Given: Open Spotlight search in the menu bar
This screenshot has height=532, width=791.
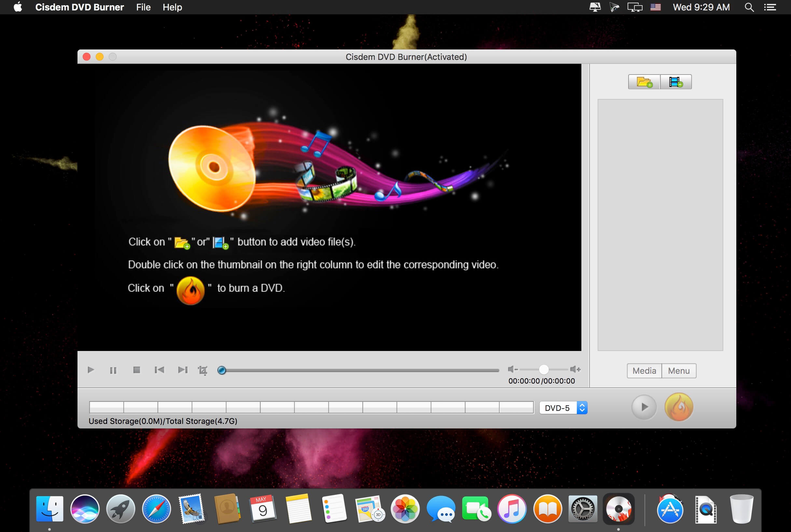Looking at the screenshot, I should [x=749, y=7].
